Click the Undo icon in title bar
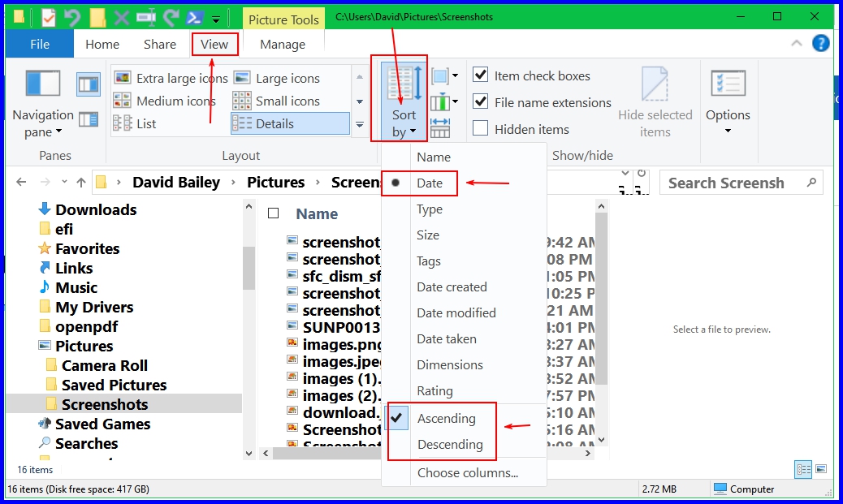 click(73, 17)
